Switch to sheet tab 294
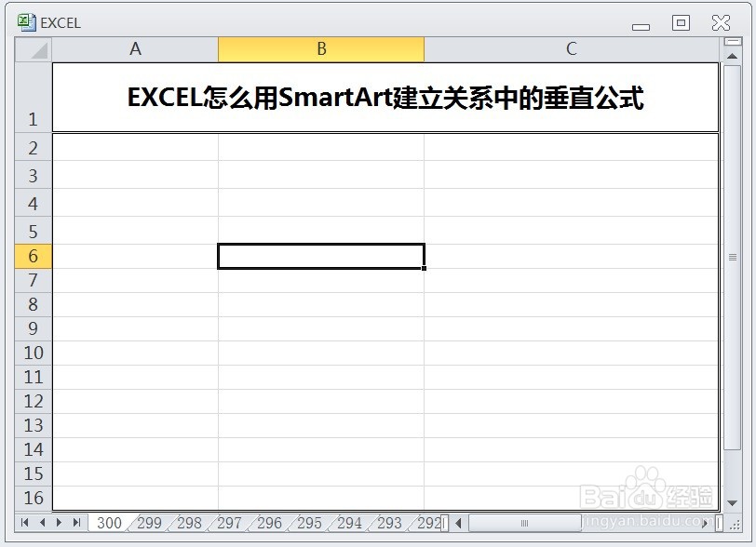The width and height of the screenshot is (756, 547). point(349,523)
